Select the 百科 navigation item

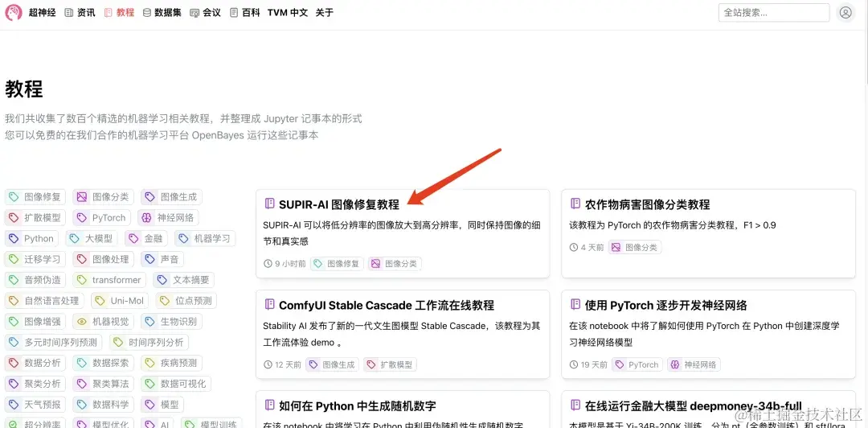point(244,12)
